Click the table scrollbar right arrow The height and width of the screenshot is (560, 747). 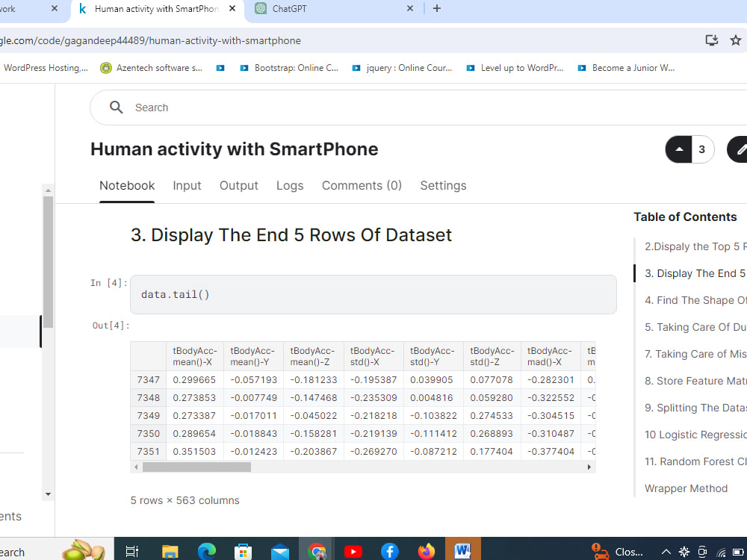589,467
